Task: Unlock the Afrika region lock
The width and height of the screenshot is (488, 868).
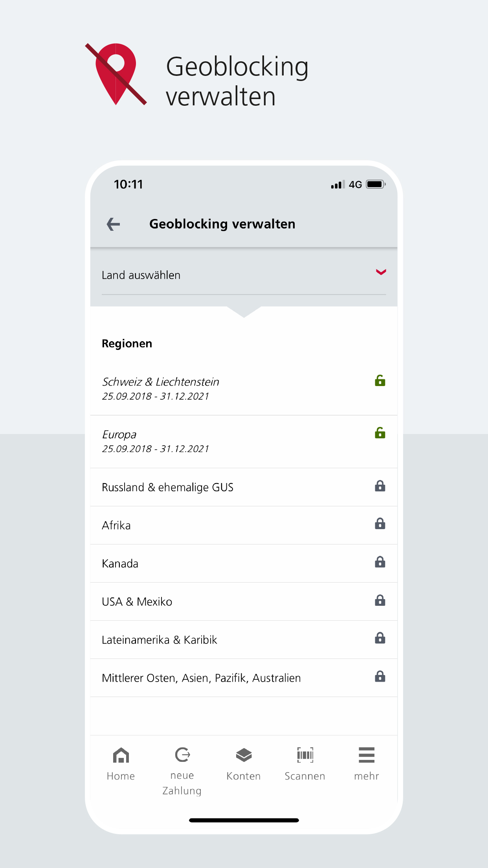Action: pos(380,524)
